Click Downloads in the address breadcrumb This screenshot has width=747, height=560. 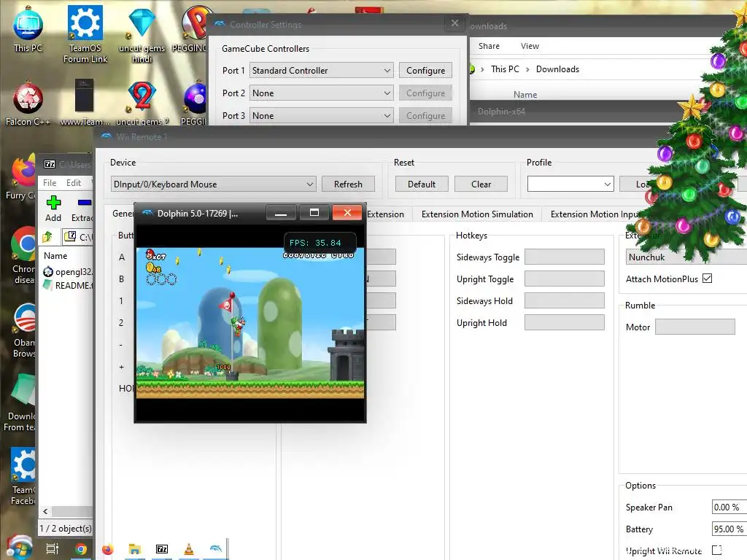[557, 69]
